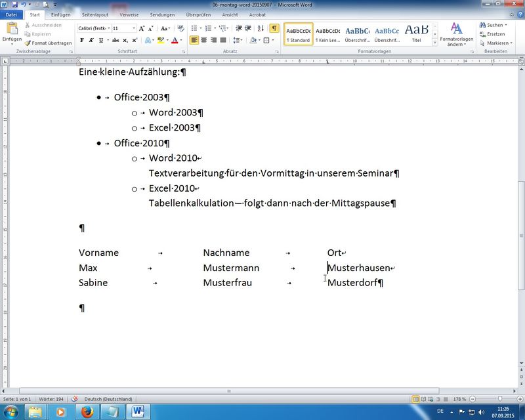Align text left

(x=194, y=40)
